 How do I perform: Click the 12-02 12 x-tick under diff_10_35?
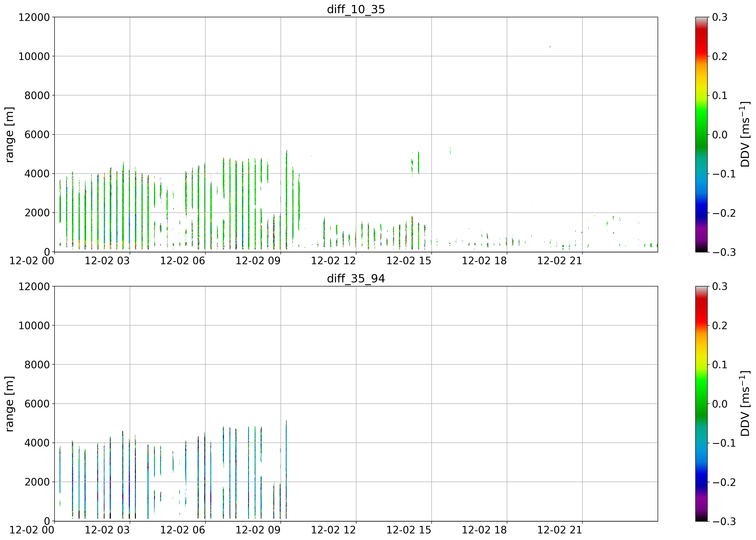pyautogui.click(x=333, y=261)
